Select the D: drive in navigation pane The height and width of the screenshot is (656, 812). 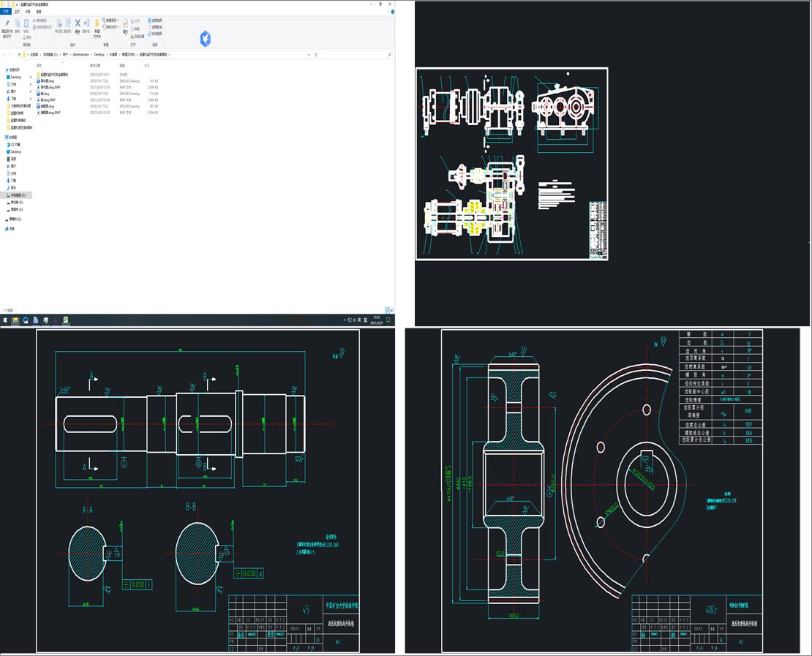pyautogui.click(x=17, y=203)
